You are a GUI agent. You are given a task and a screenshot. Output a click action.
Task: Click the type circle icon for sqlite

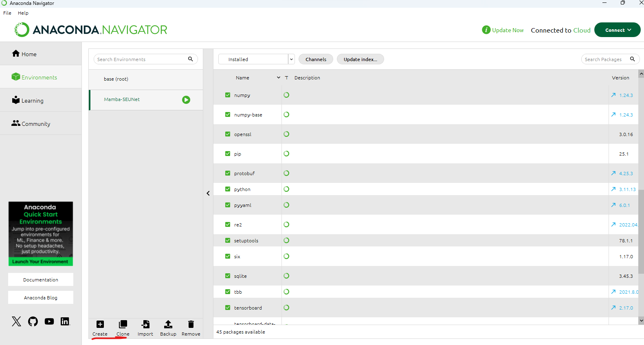tap(286, 276)
